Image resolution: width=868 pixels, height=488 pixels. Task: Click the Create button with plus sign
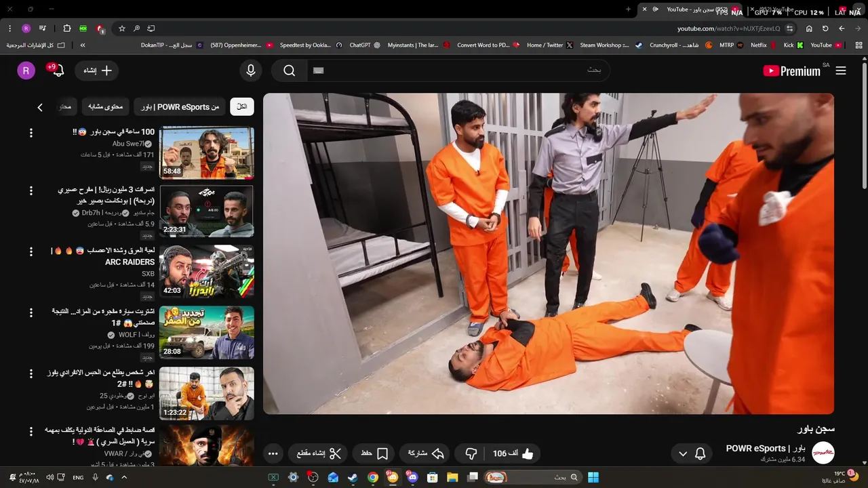click(x=98, y=70)
